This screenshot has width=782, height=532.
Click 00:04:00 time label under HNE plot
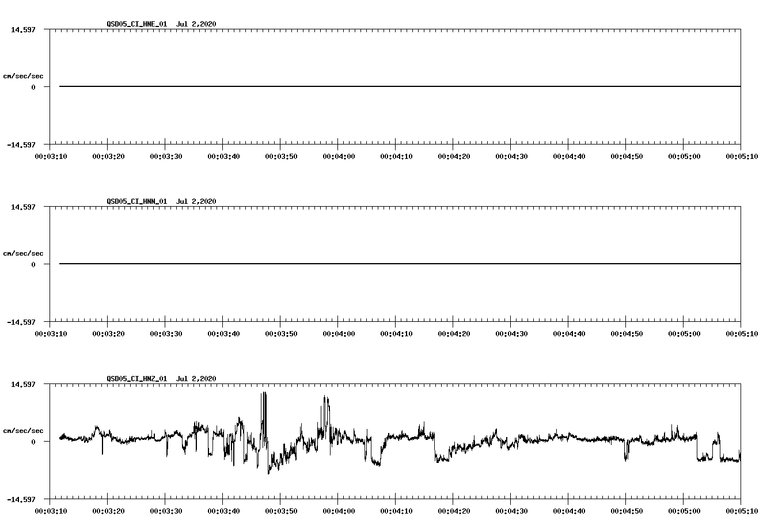coord(339,156)
